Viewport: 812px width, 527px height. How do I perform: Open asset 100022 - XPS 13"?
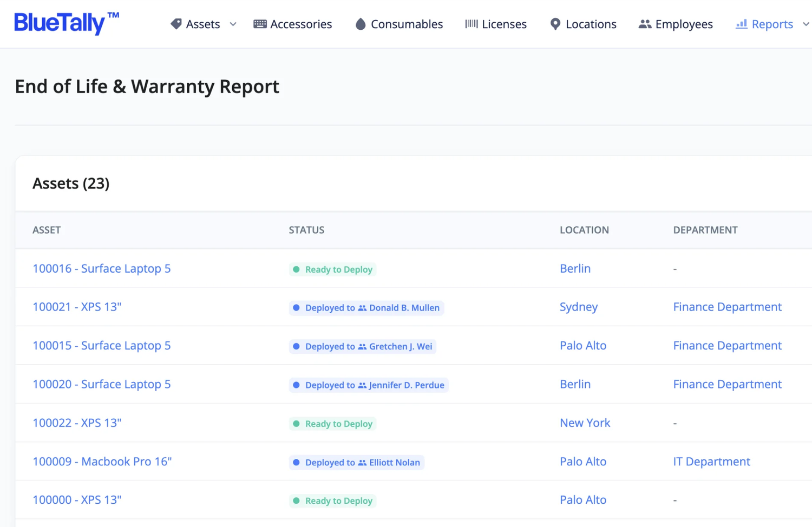pos(77,423)
